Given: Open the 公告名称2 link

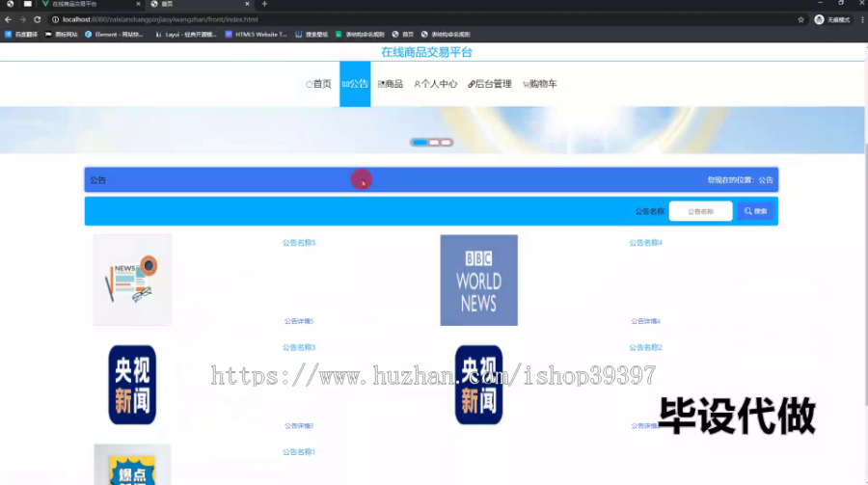Looking at the screenshot, I should (x=645, y=347).
